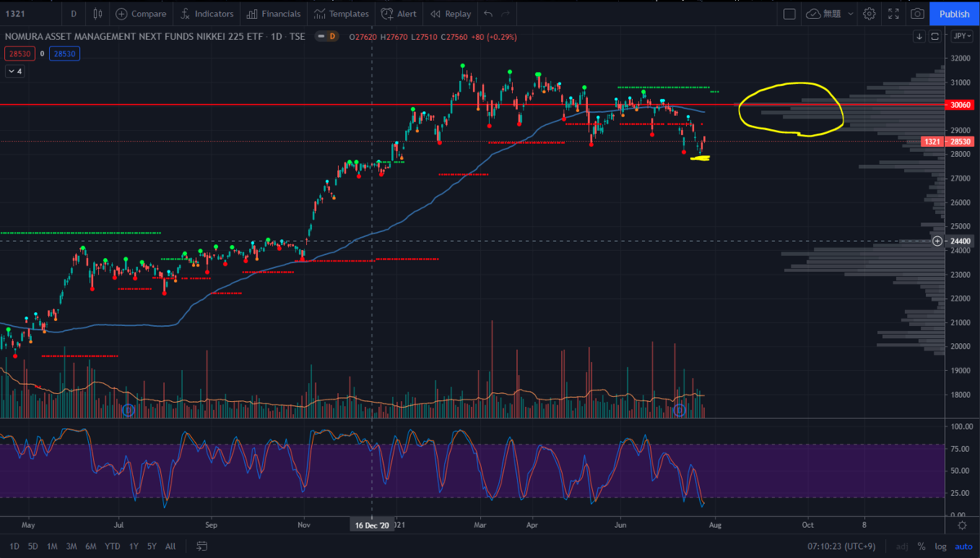The height and width of the screenshot is (558, 980).
Task: Open the Indicators dialog
Action: (x=207, y=14)
